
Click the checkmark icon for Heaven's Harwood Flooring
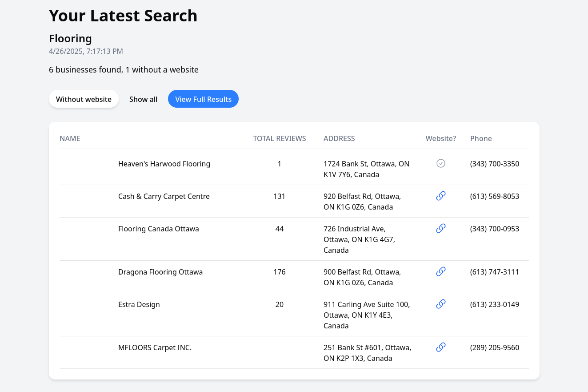pos(440,163)
